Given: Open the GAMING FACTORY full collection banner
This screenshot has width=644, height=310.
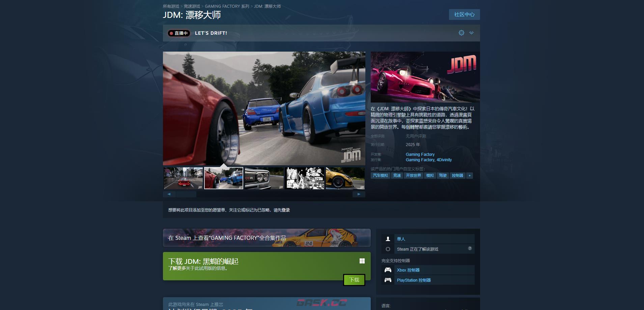Looking at the screenshot, I should click(267, 238).
